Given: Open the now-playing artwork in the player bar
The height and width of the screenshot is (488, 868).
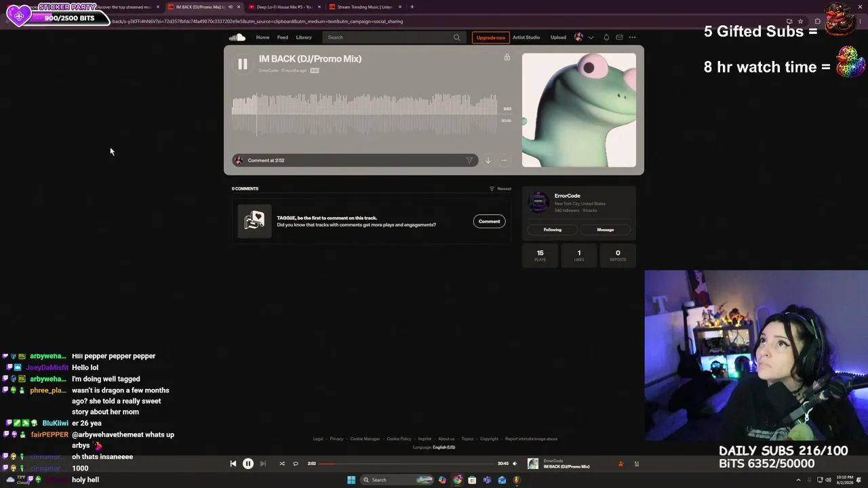Looking at the screenshot, I should point(533,464).
